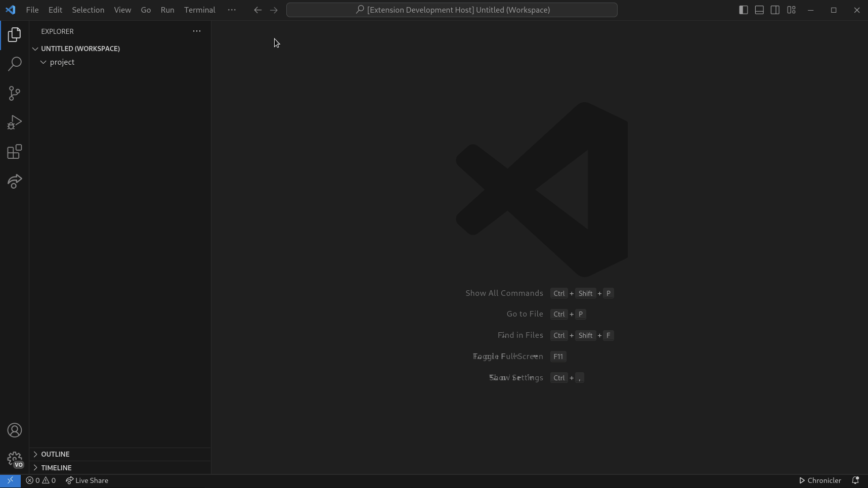This screenshot has height=488, width=868.
Task: Toggle secondary side bar visibility
Action: click(775, 10)
